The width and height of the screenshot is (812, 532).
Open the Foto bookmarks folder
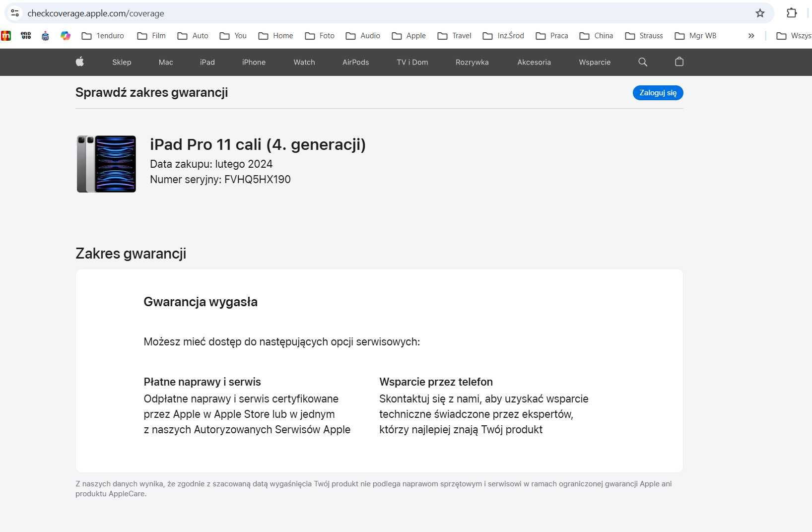pos(320,36)
